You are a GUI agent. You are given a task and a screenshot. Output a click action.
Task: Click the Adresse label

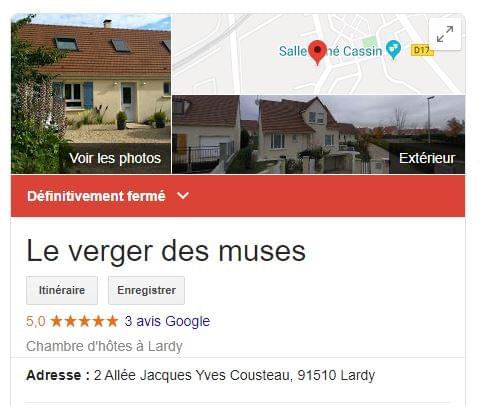coord(58,375)
